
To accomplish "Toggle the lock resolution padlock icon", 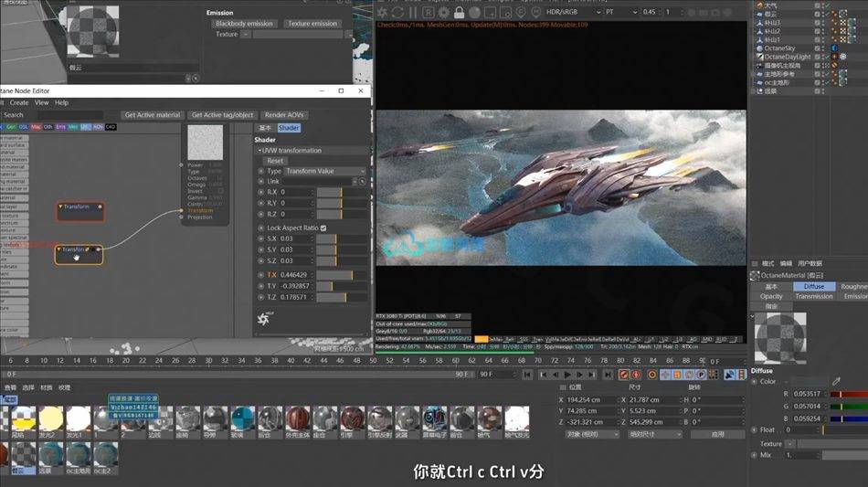I will [459, 12].
